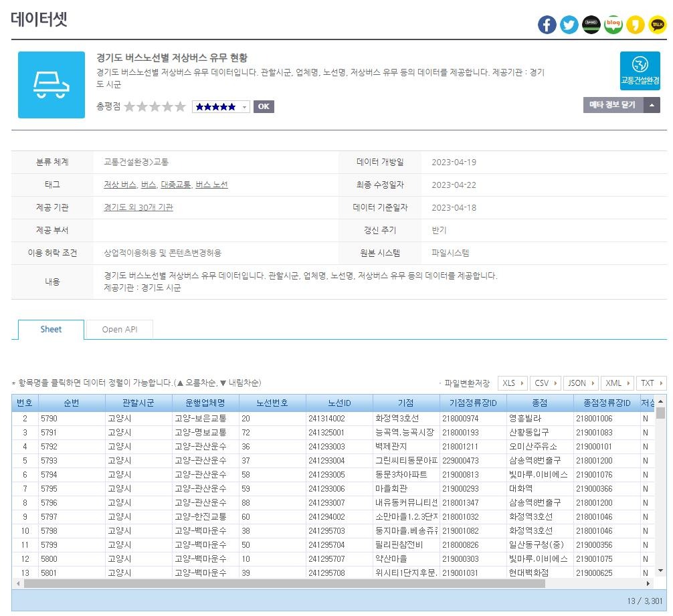Share via KakaoStory icon
The width and height of the screenshot is (673, 616).
pyautogui.click(x=636, y=25)
